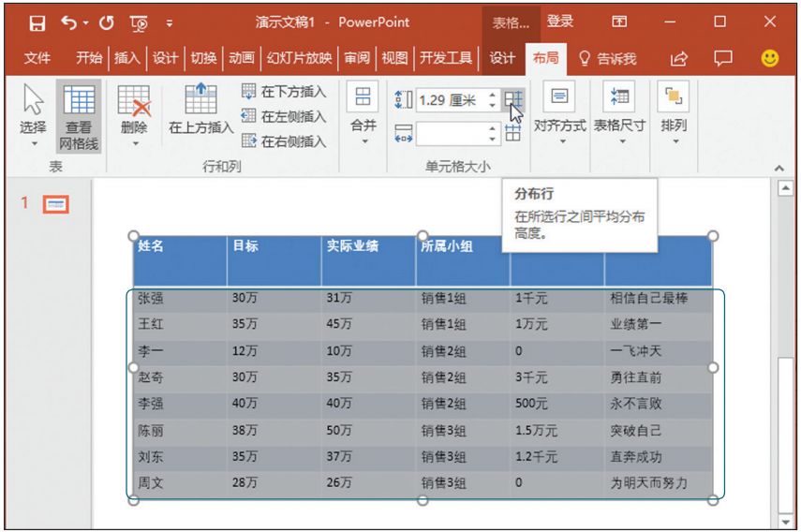Image resolution: width=801 pixels, height=532 pixels.
Task: Click the 王红 cell
Action: pyautogui.click(x=180, y=325)
